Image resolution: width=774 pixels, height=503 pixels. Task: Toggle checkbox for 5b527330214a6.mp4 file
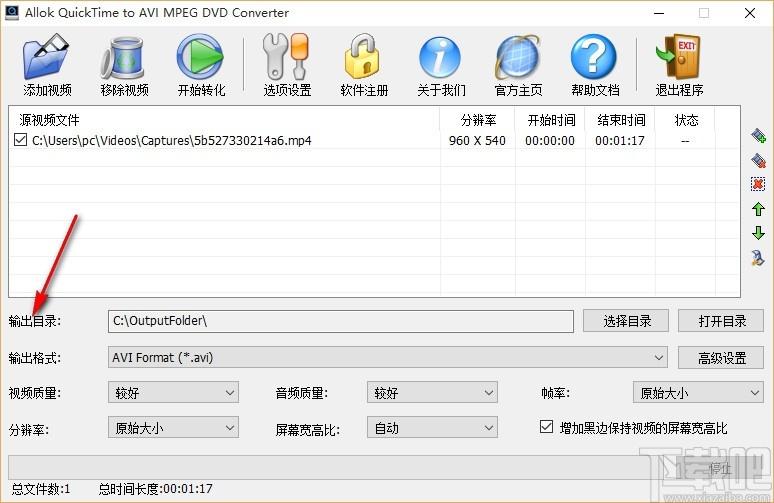20,140
